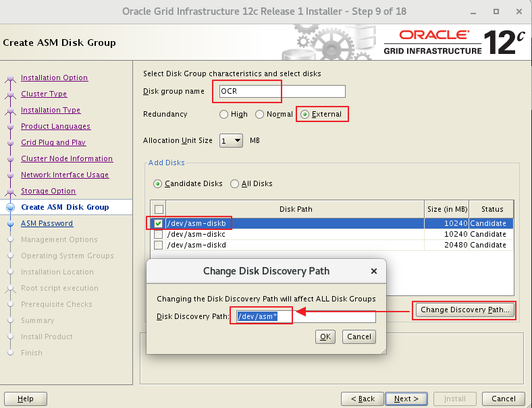Choose External redundancy

pos(304,115)
